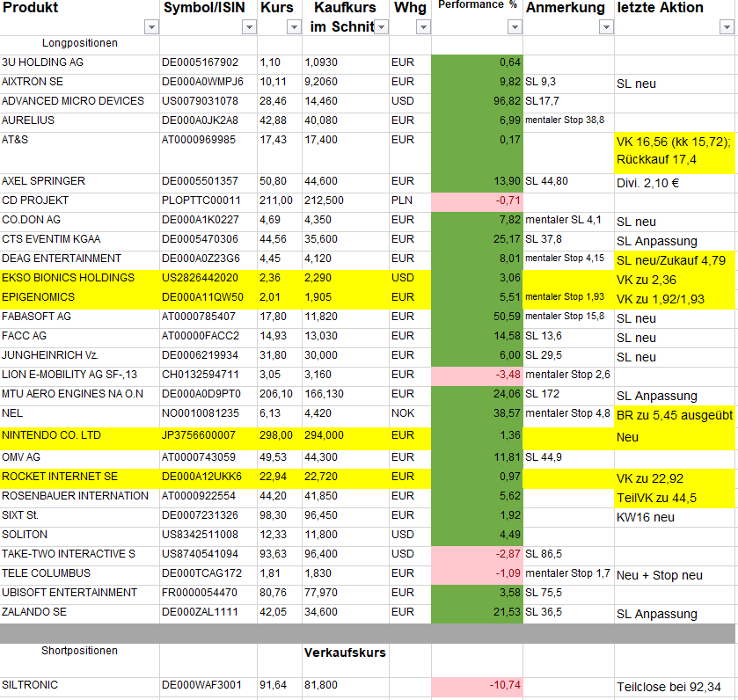Click the 'KW16 neu' action cell
Image resolution: width=738 pixels, height=700 pixels.
coord(675,517)
